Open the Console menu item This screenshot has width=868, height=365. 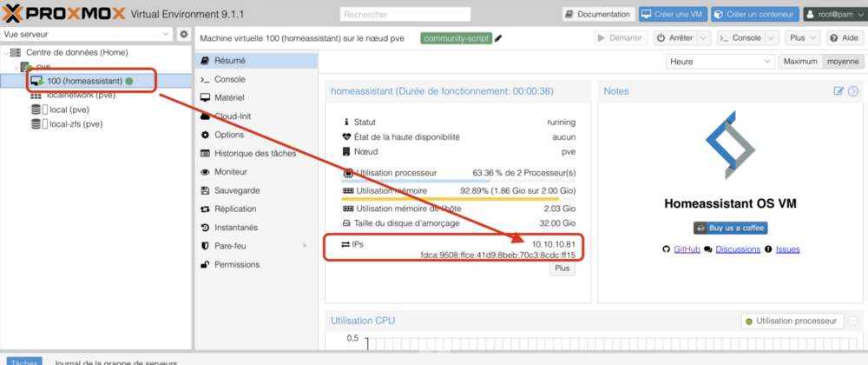pyautogui.click(x=256, y=79)
